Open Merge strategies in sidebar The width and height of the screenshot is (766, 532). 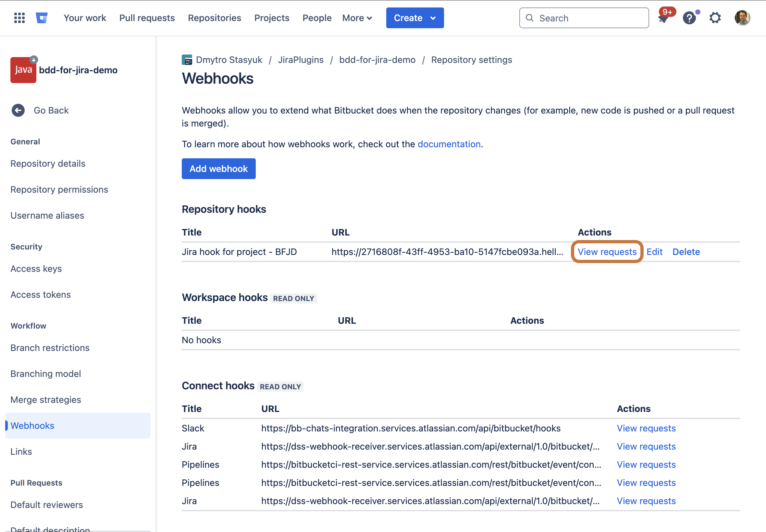point(45,400)
